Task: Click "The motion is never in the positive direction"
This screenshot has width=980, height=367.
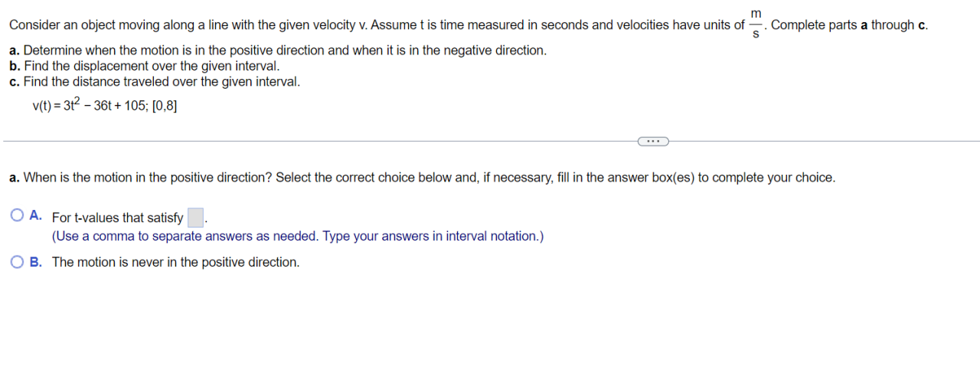Action: (175, 262)
